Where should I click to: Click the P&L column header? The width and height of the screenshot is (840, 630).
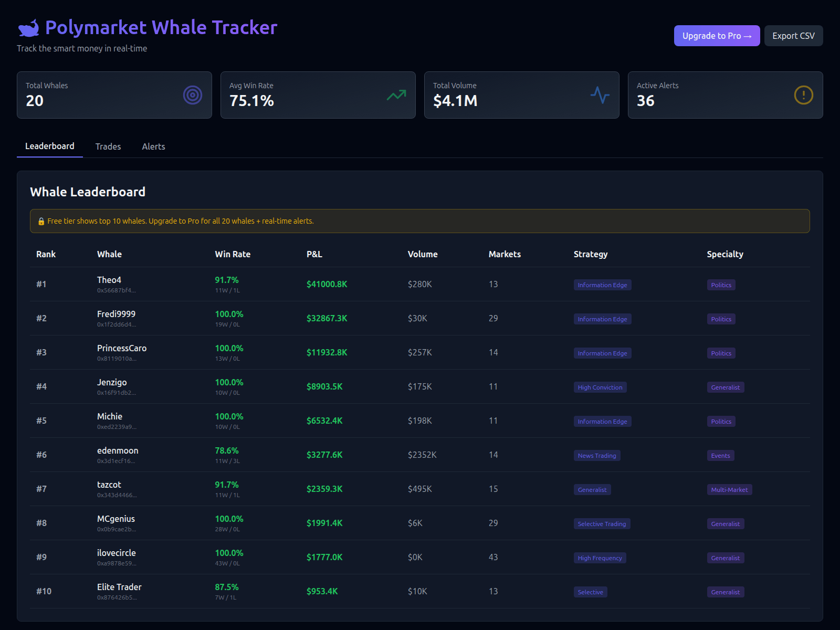click(314, 254)
